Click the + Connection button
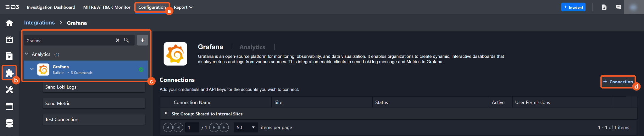This screenshot has width=644, height=136. pos(618,82)
